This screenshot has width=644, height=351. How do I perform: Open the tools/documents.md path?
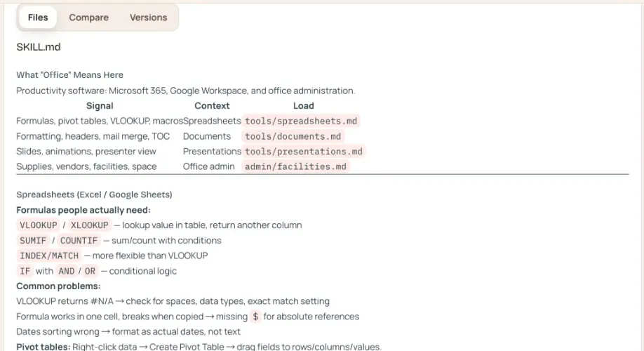point(293,136)
